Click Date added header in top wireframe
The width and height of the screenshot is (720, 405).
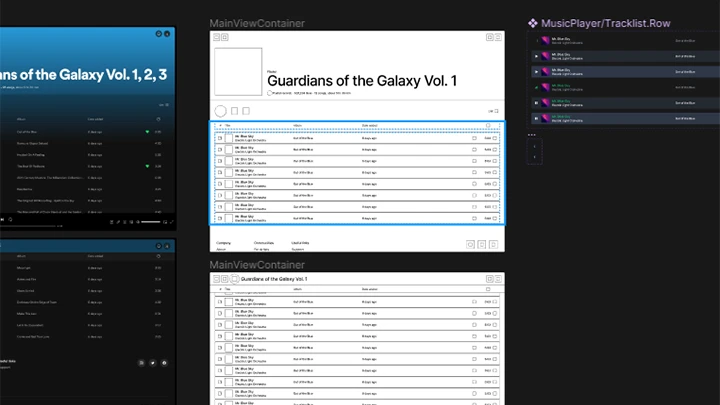click(x=370, y=125)
